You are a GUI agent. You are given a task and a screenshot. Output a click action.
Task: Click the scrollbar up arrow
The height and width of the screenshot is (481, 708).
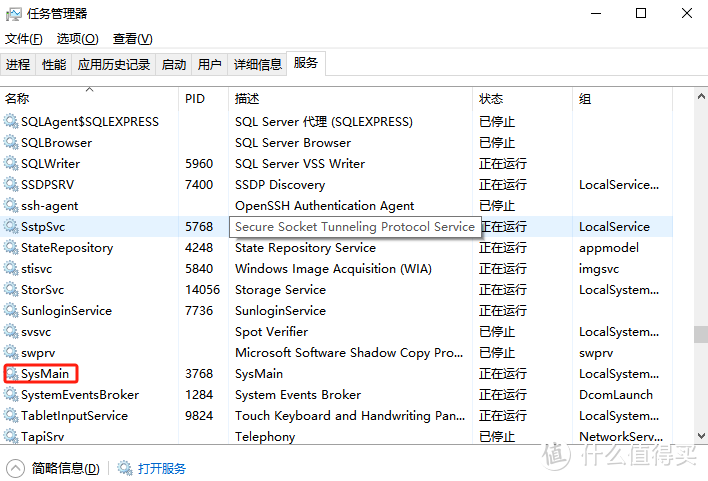point(701,96)
